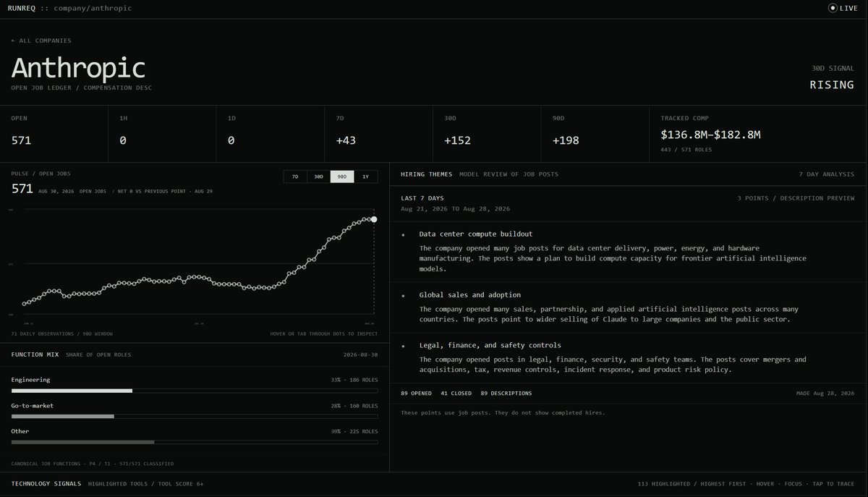The image size is (868, 497).
Task: Click the 71 DAILY OBSERVATIONS / 90D WINDOW note
Action: (x=61, y=334)
